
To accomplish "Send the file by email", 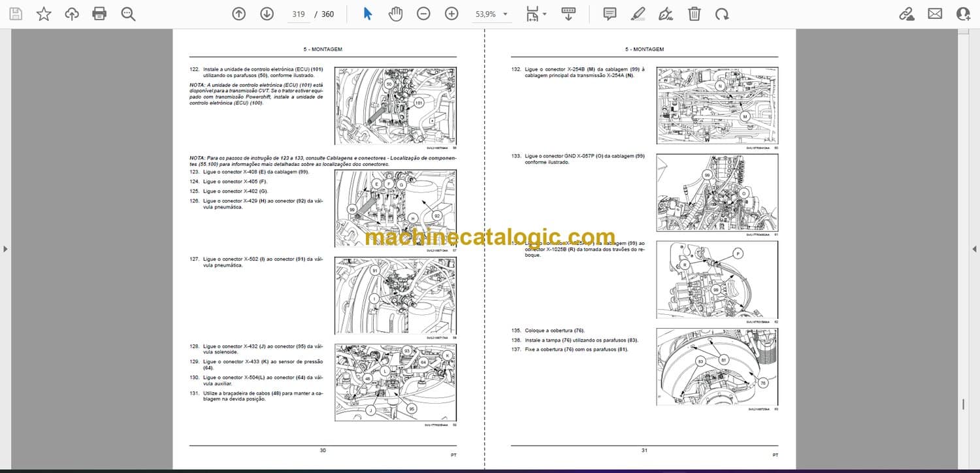I will tap(935, 14).
